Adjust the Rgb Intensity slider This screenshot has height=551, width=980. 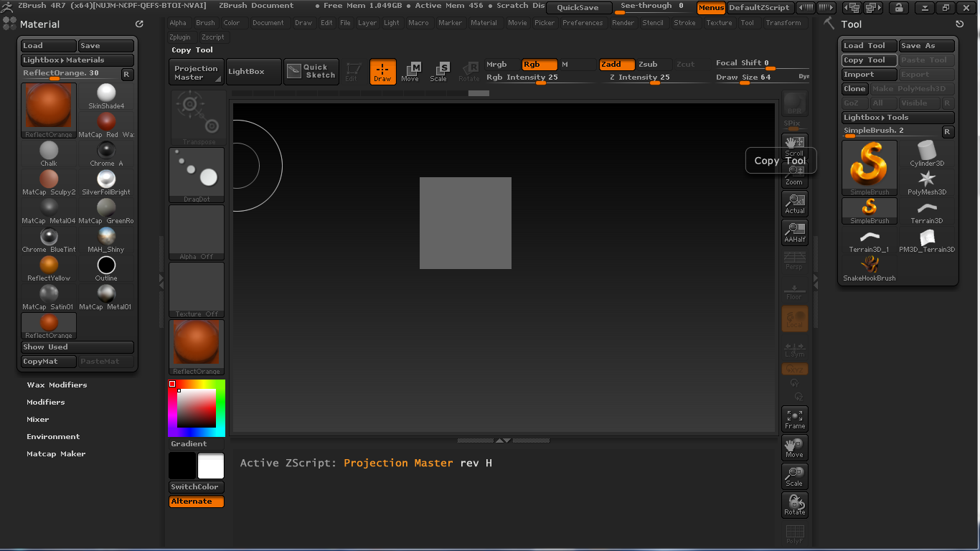coord(540,78)
